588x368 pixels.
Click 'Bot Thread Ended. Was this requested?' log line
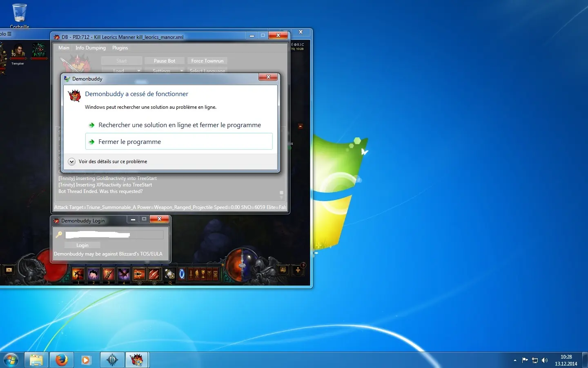coord(100,191)
